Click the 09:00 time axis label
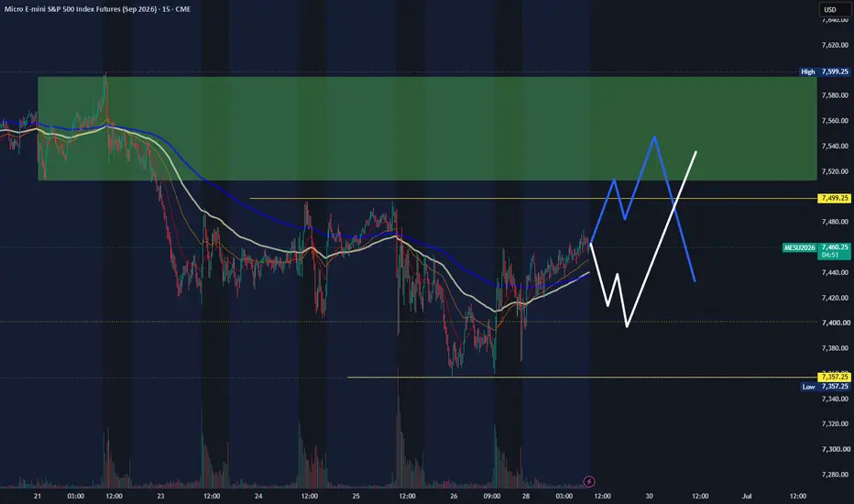The image size is (854, 504). pos(492,496)
